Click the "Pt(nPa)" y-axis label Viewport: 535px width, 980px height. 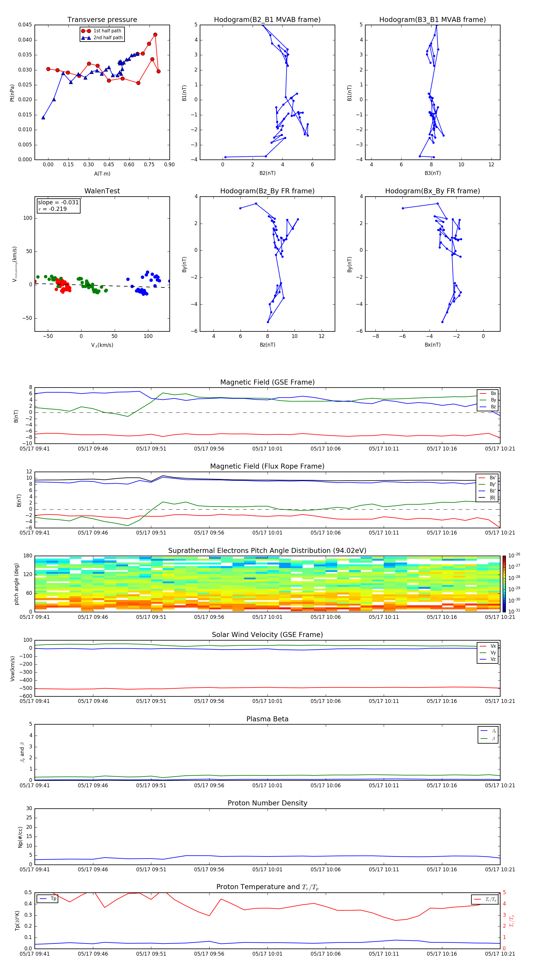point(12,92)
